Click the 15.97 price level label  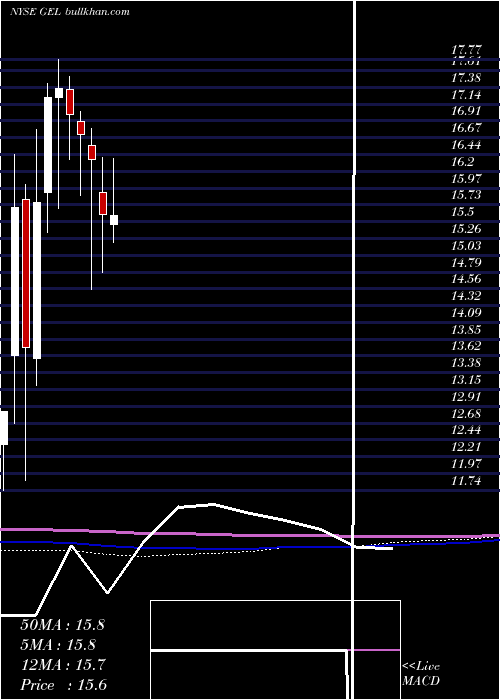(466, 178)
